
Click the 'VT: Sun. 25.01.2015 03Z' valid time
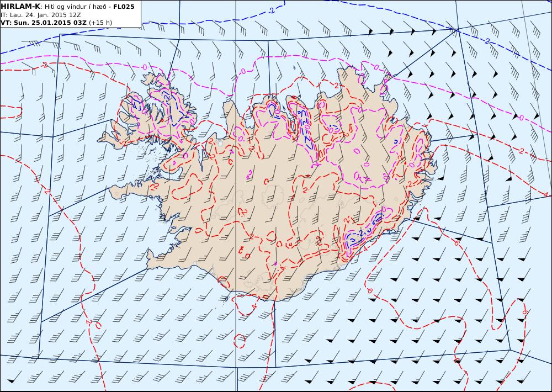coord(44,23)
